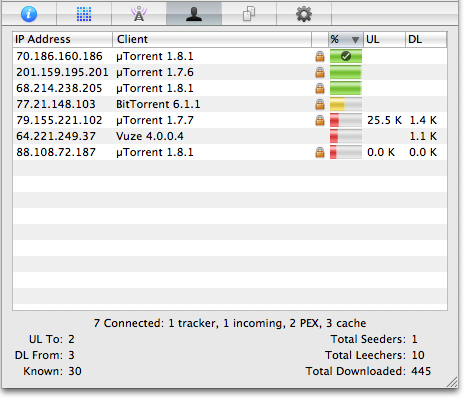
Task: Click the Total Leechers: 10 label
Action: [375, 355]
